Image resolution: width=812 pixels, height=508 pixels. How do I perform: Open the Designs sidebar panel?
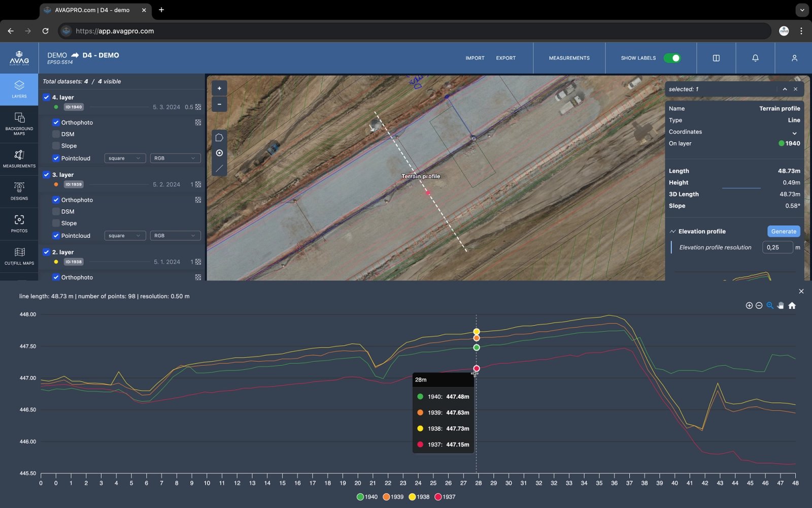(x=19, y=191)
